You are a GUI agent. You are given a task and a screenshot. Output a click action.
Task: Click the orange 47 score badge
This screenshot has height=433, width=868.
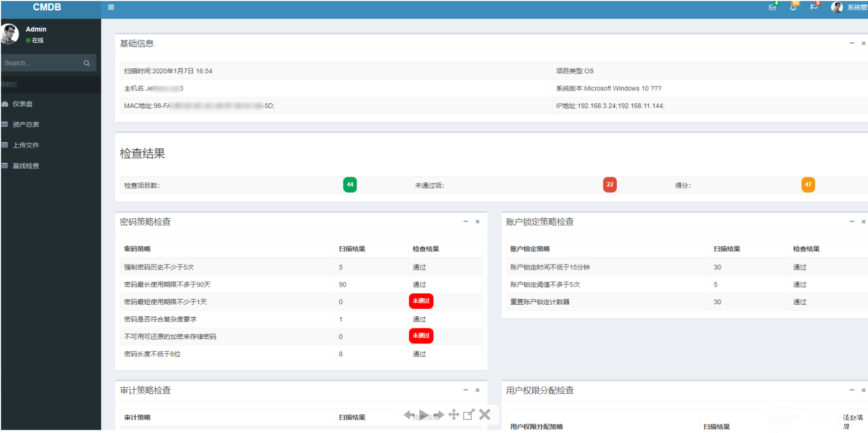808,185
